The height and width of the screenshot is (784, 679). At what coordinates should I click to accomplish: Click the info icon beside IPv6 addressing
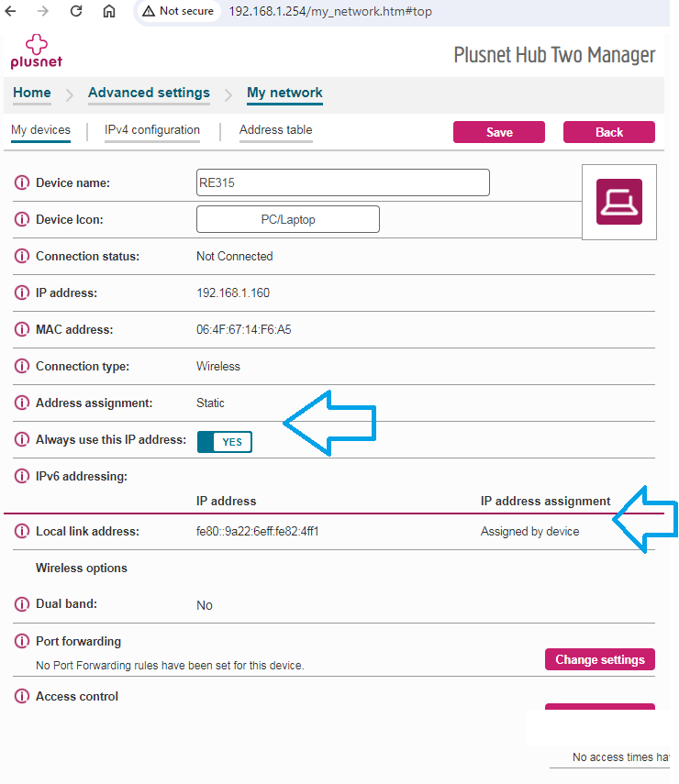coord(21,476)
